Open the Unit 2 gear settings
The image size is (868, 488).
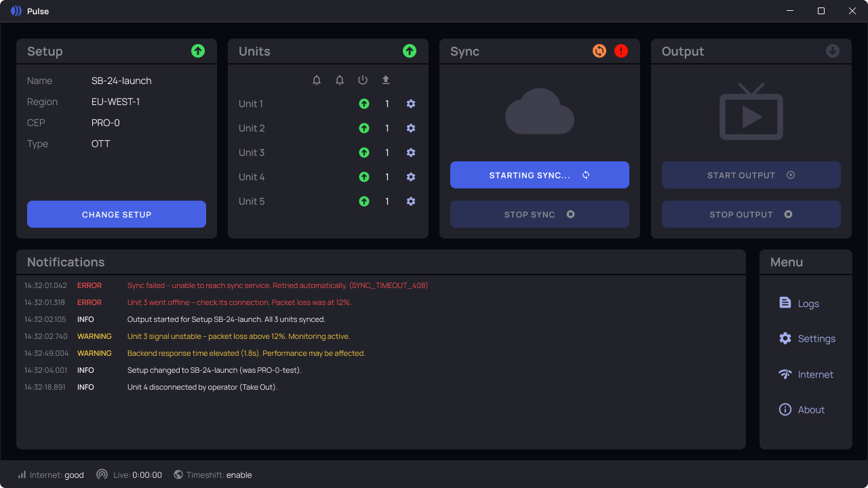point(411,128)
